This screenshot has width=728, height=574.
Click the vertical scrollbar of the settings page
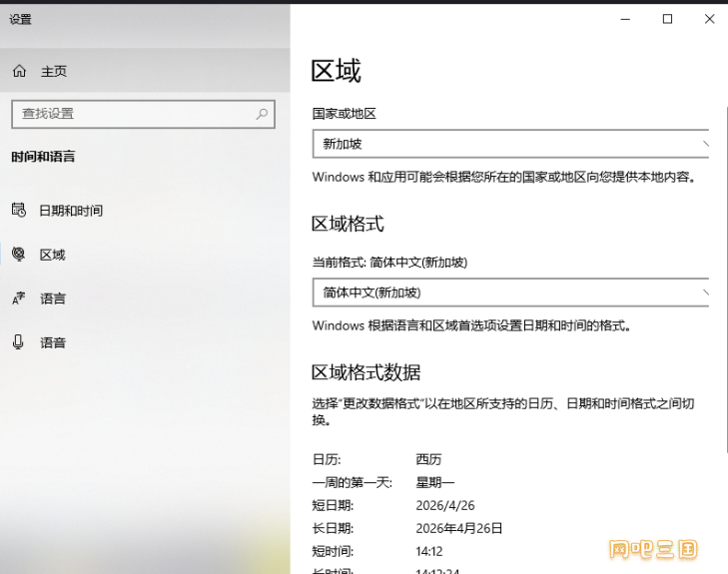tap(725, 279)
